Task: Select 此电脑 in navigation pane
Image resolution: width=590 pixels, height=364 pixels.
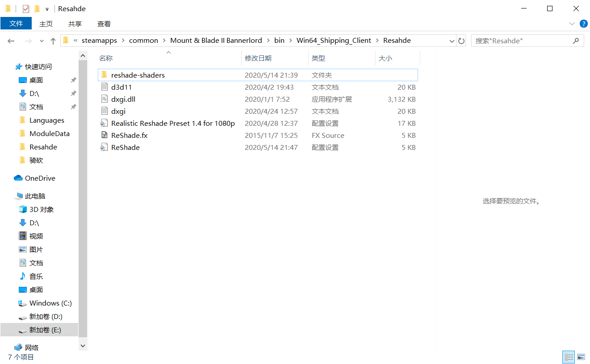Action: (35, 196)
